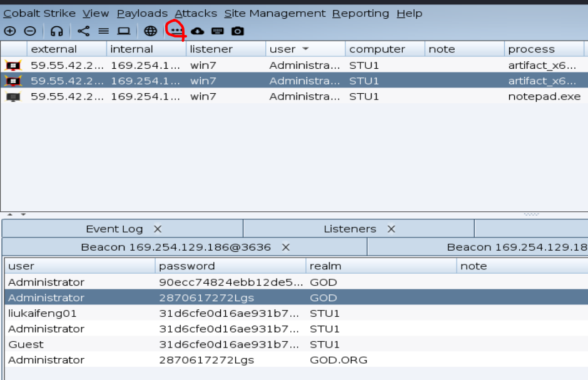Image resolution: width=588 pixels, height=380 pixels.
Task: Switch to the Event Log tab
Action: point(114,229)
